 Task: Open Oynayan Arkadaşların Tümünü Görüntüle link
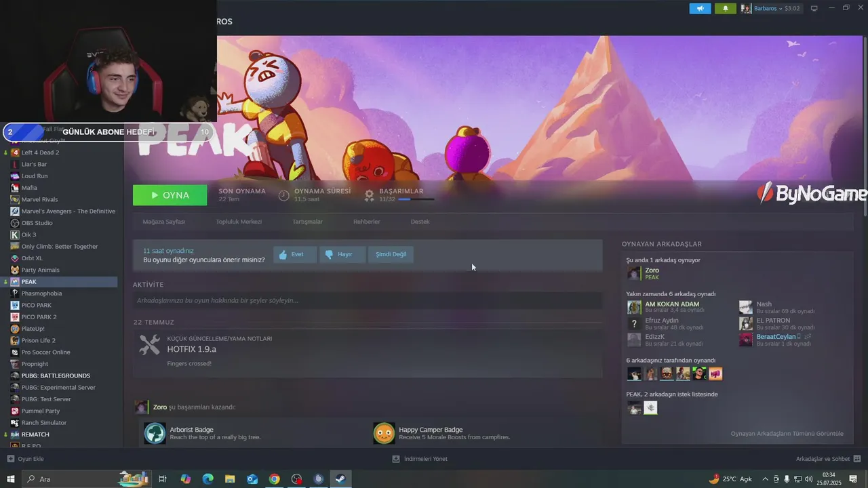click(787, 434)
